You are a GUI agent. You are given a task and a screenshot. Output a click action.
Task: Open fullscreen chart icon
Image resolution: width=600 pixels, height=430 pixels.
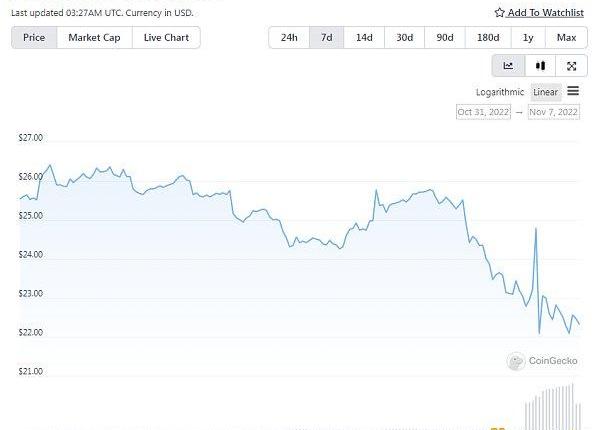pyautogui.click(x=571, y=66)
